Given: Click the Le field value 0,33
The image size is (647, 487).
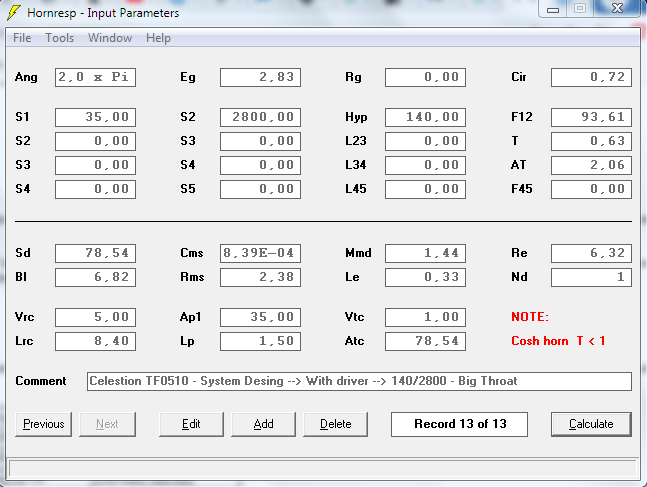Looking at the screenshot, I should [425, 277].
